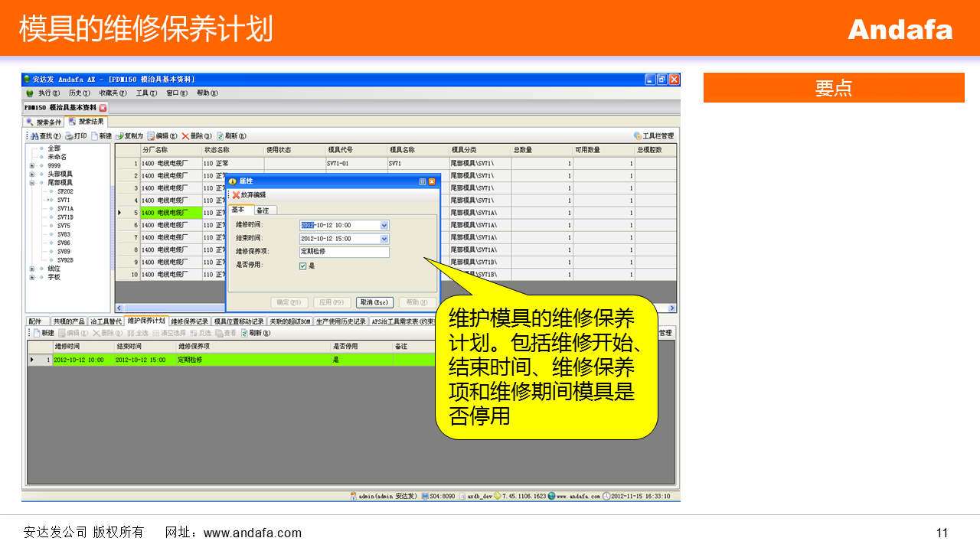Screen dimensions: 980x551
Task: Open the 结束时间 date dropdown
Action: pyautogui.click(x=384, y=239)
